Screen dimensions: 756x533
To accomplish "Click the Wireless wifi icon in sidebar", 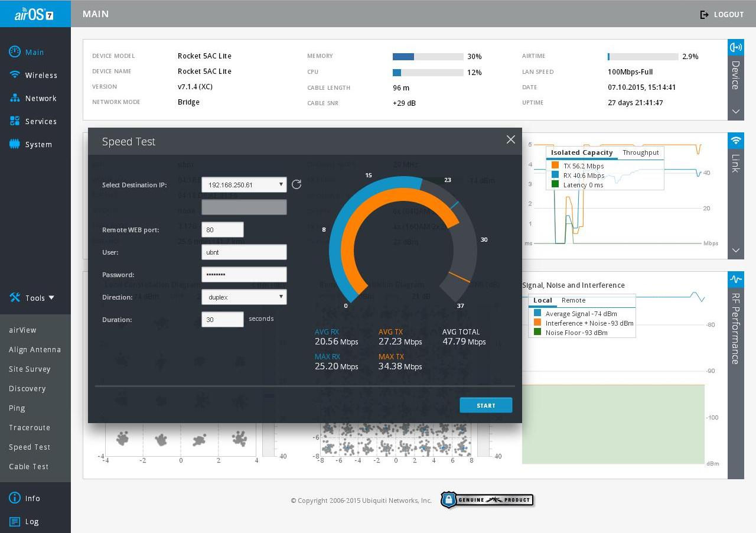I will pos(15,75).
